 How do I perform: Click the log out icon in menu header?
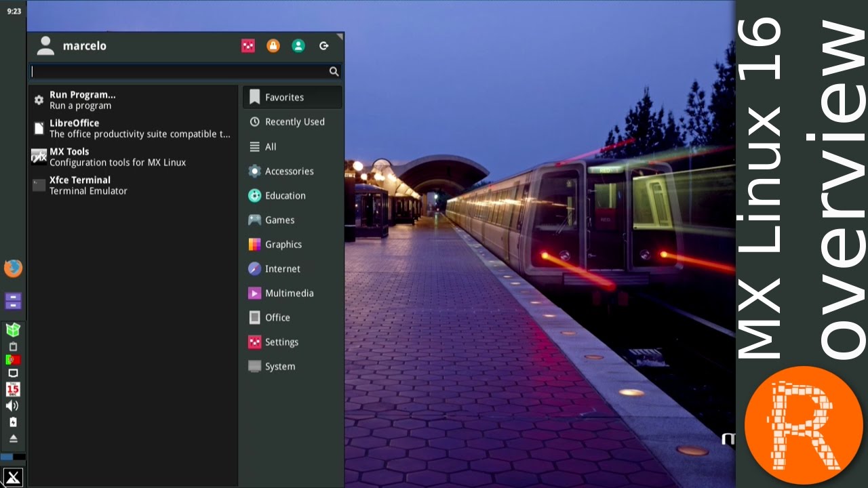tap(324, 46)
